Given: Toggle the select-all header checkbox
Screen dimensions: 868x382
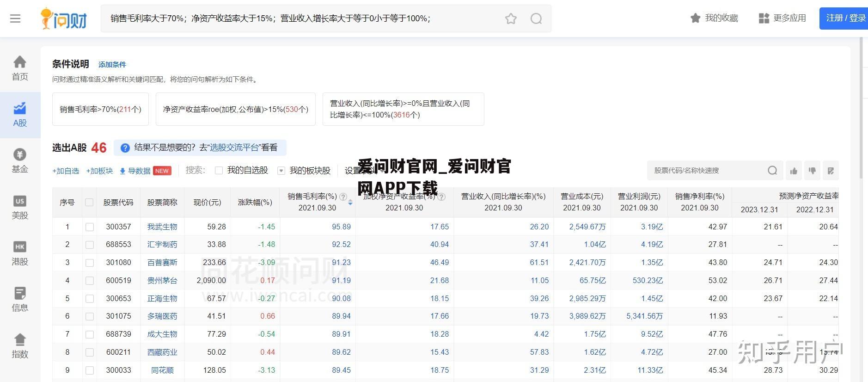Looking at the screenshot, I should (x=90, y=202).
